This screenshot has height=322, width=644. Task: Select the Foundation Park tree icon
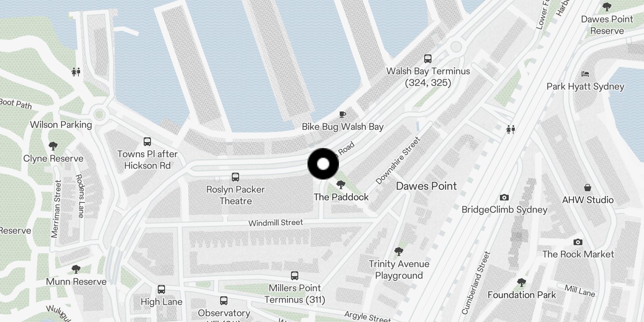[x=522, y=283]
